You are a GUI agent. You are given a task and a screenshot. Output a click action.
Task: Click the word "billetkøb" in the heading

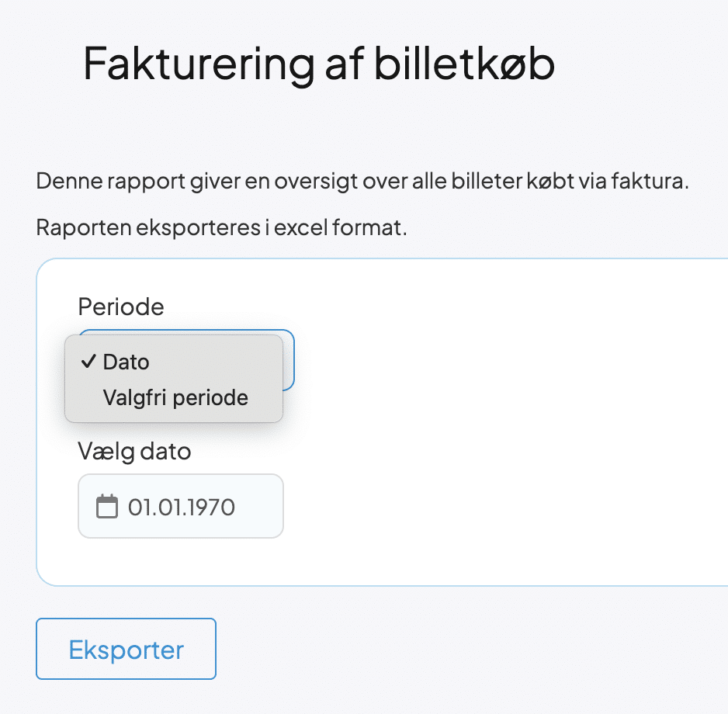pos(465,64)
